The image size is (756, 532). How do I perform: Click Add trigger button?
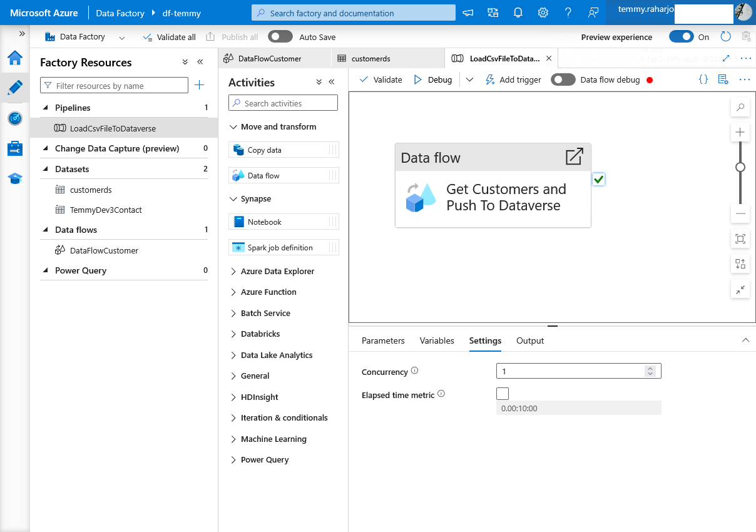[513, 79]
